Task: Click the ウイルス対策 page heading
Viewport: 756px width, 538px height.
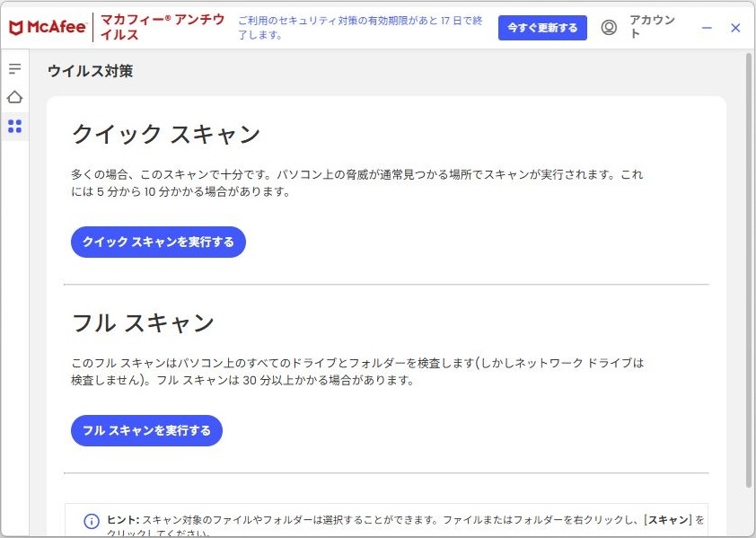Action: 90,71
